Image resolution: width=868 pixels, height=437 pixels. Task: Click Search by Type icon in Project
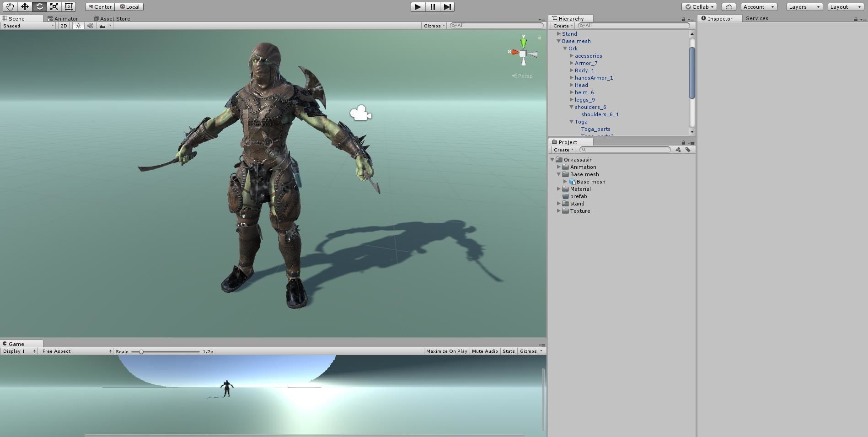click(678, 150)
